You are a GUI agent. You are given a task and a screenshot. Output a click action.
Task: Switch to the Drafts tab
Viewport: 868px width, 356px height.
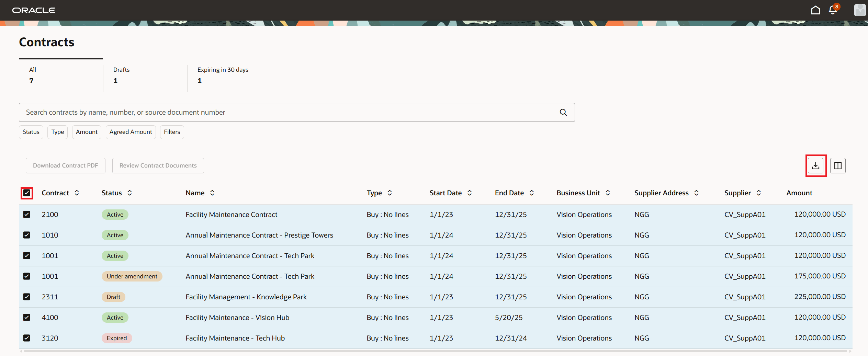[x=121, y=75]
